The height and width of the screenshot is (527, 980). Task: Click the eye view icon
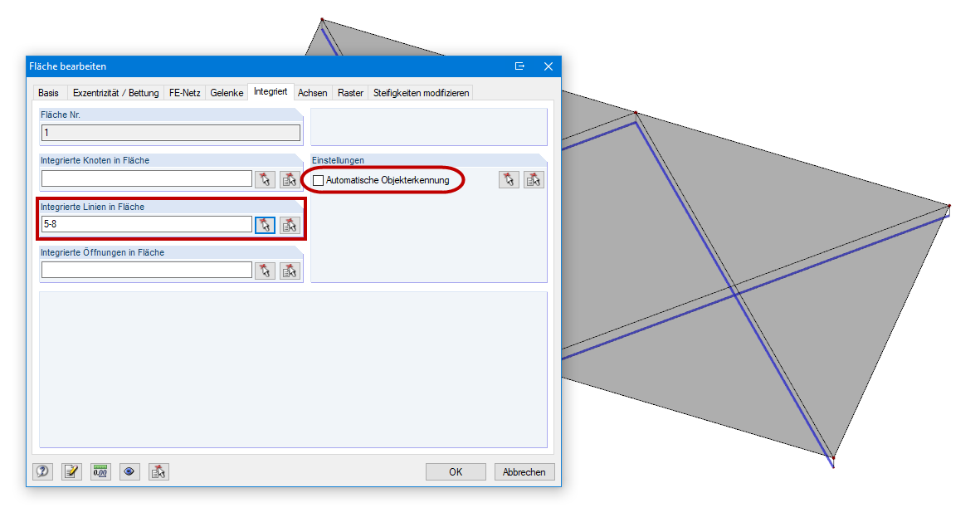(x=129, y=471)
